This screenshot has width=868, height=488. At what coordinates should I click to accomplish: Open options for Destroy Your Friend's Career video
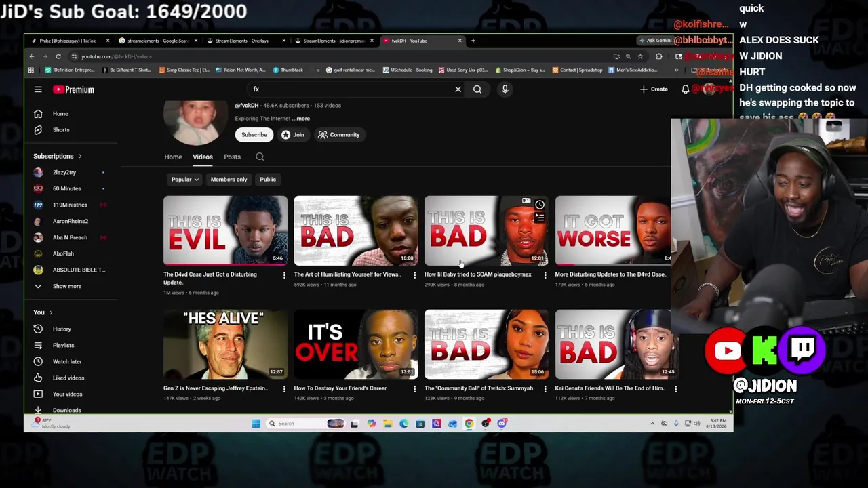414,389
